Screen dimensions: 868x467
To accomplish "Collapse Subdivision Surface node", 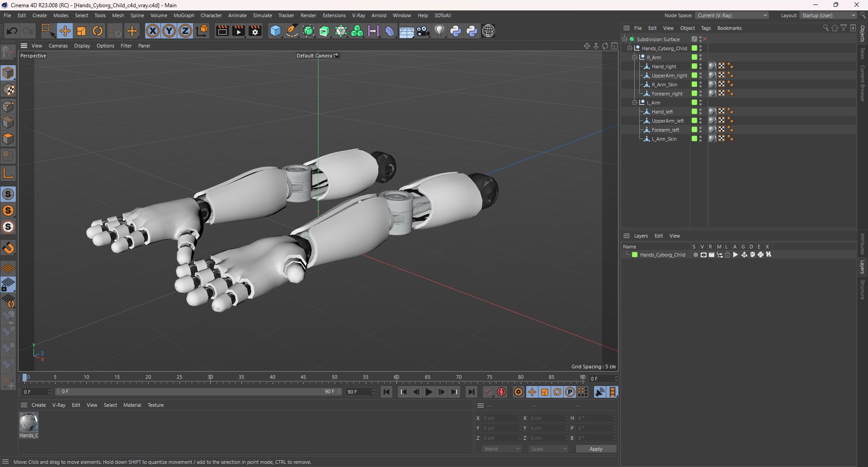I will click(625, 39).
